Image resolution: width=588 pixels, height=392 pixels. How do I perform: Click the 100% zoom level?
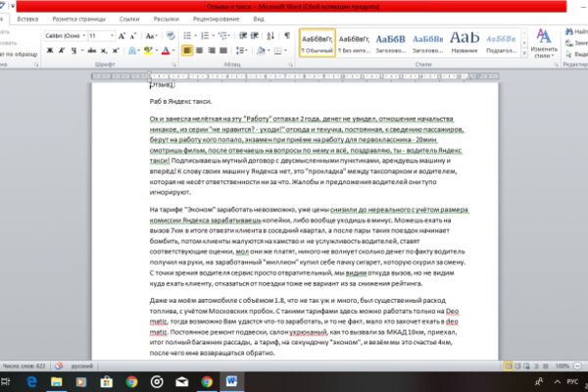563,366
